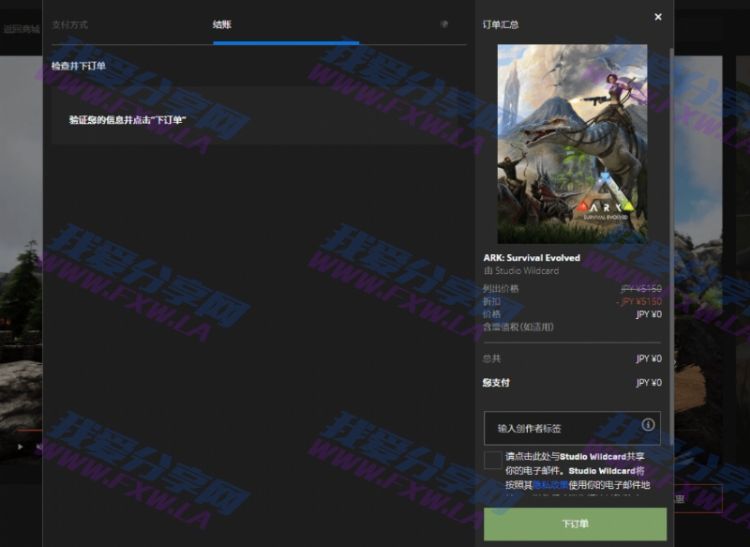
Task: Open the 隐私政策 privacy policy link
Action: pos(550,485)
